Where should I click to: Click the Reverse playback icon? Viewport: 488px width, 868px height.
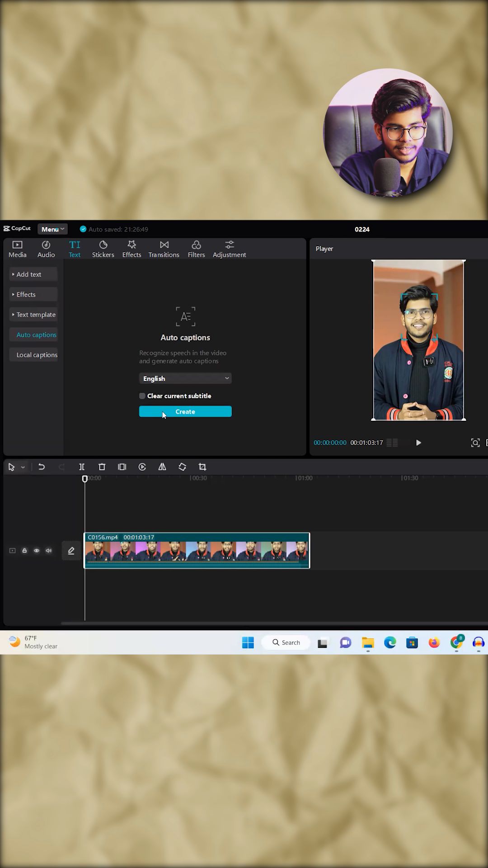tap(142, 467)
